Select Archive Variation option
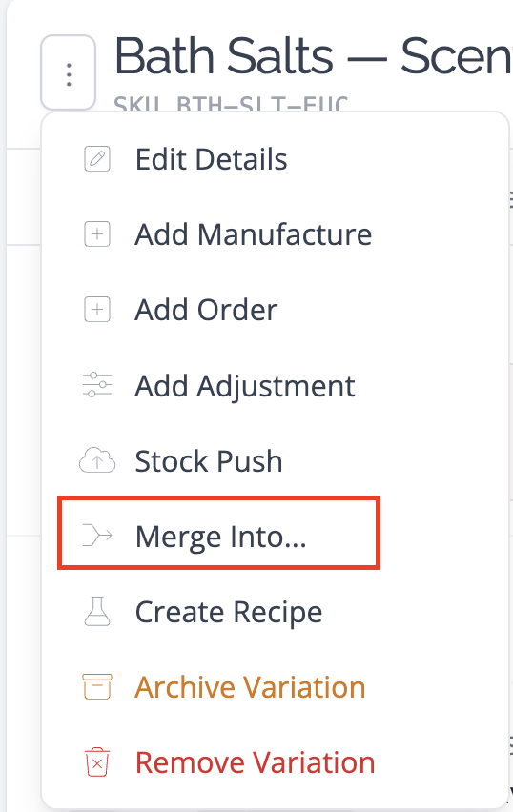 tap(250, 687)
